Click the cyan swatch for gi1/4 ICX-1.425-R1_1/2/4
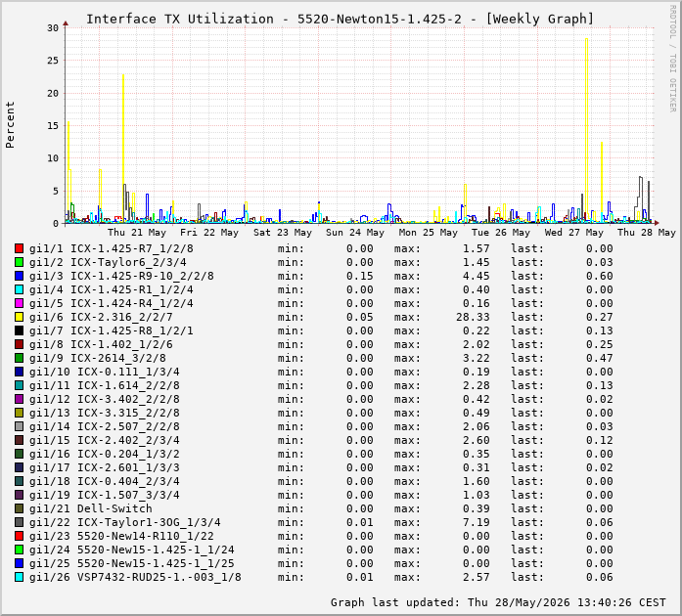The width and height of the screenshot is (682, 616). [x=19, y=289]
